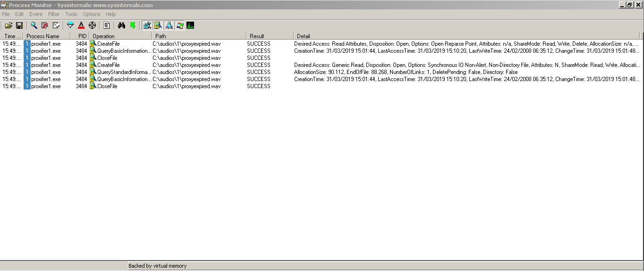Open the File menu
Viewport: 644px width, 271px height.
(6, 14)
